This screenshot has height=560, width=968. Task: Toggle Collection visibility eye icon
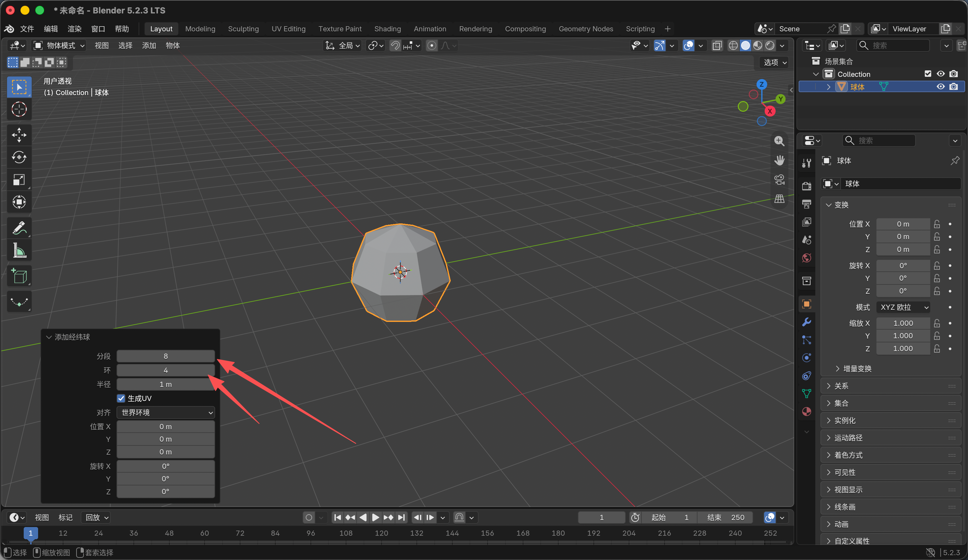coord(940,74)
